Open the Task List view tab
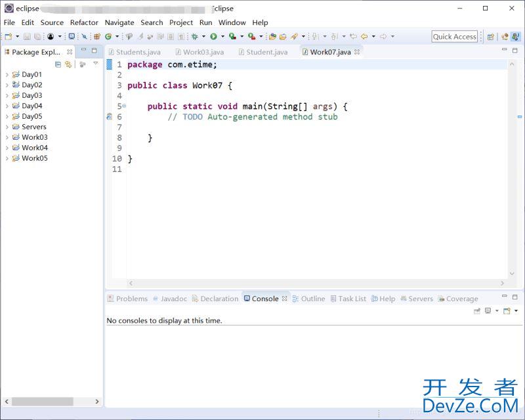The image size is (525, 420). click(348, 299)
